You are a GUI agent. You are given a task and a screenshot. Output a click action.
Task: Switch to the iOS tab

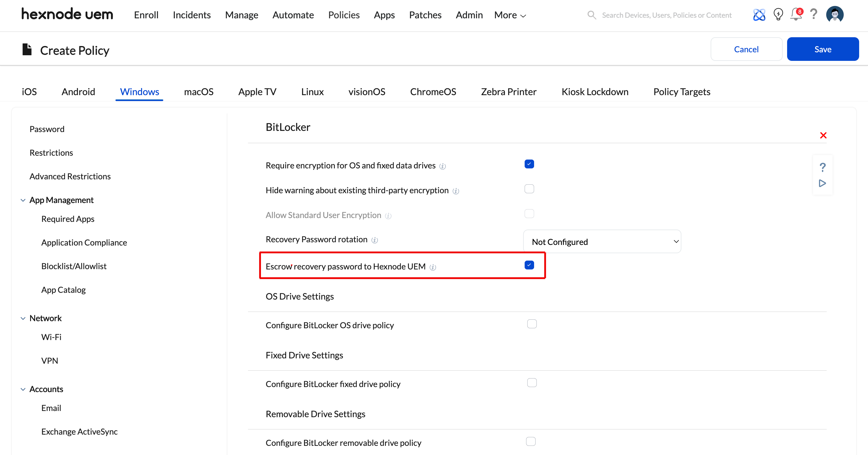29,91
